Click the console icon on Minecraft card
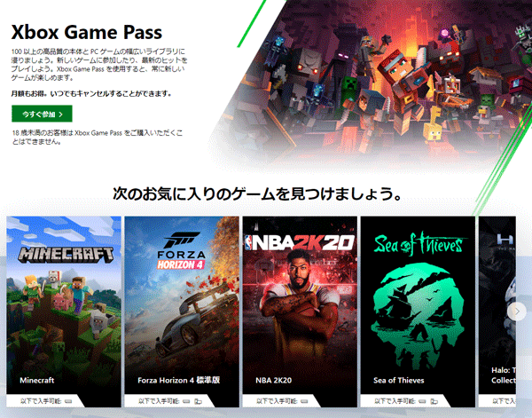The width and height of the screenshot is (532, 418). [69, 401]
